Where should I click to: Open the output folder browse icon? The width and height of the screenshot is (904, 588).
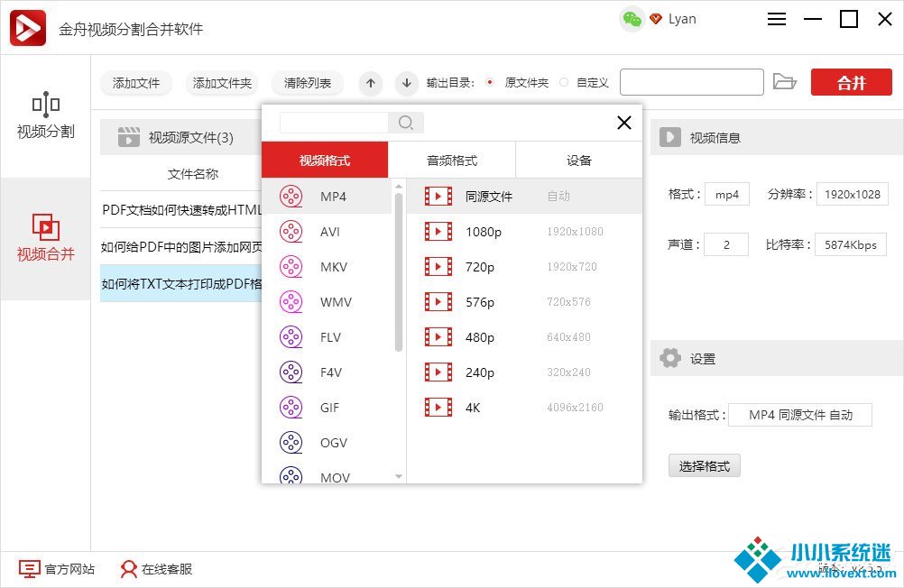point(785,82)
